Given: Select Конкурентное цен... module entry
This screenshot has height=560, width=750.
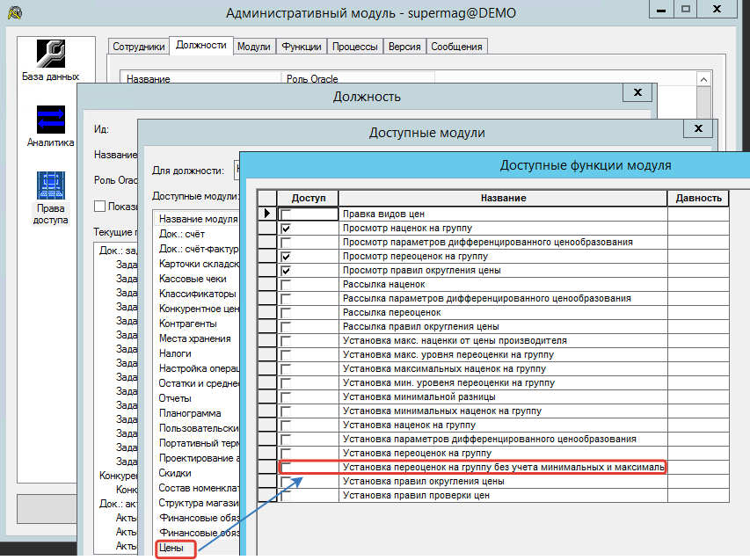Looking at the screenshot, I should click(x=199, y=309).
